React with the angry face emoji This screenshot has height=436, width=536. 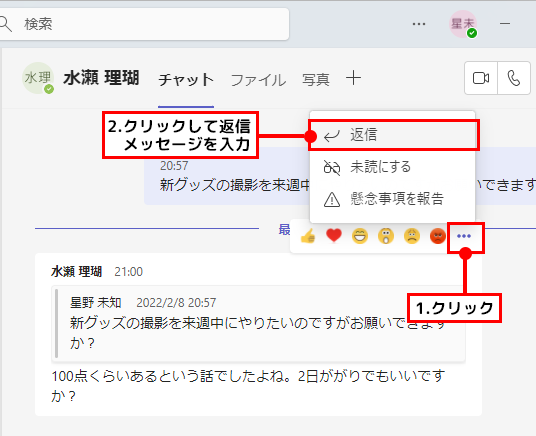438,236
